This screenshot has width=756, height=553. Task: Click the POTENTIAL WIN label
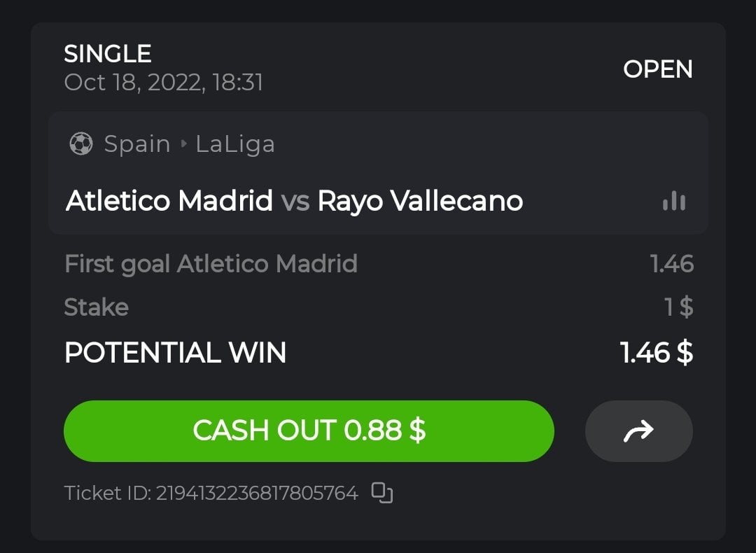click(x=175, y=353)
